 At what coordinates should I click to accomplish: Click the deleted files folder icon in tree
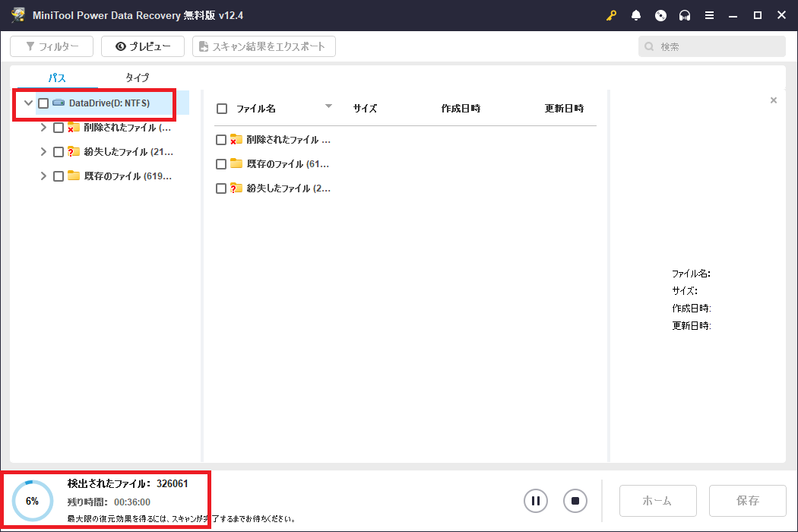pyautogui.click(x=74, y=127)
